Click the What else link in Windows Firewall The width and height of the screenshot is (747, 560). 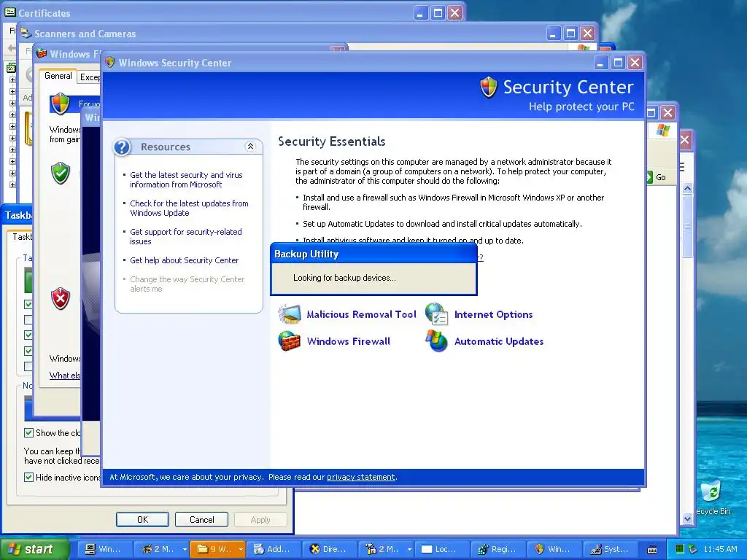[64, 376]
